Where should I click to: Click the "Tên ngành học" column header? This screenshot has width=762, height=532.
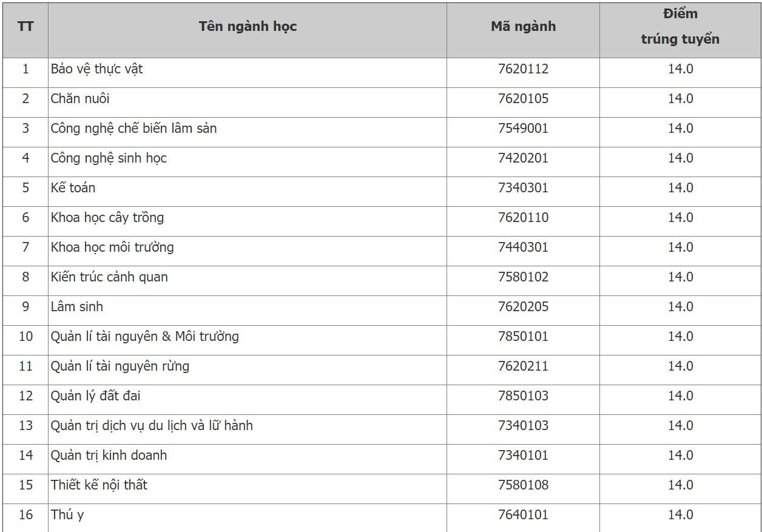tap(248, 27)
